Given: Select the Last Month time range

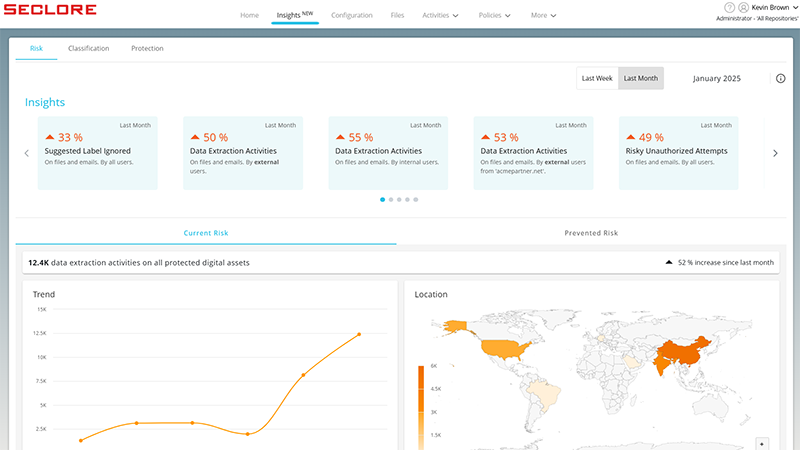Looking at the screenshot, I should point(641,78).
